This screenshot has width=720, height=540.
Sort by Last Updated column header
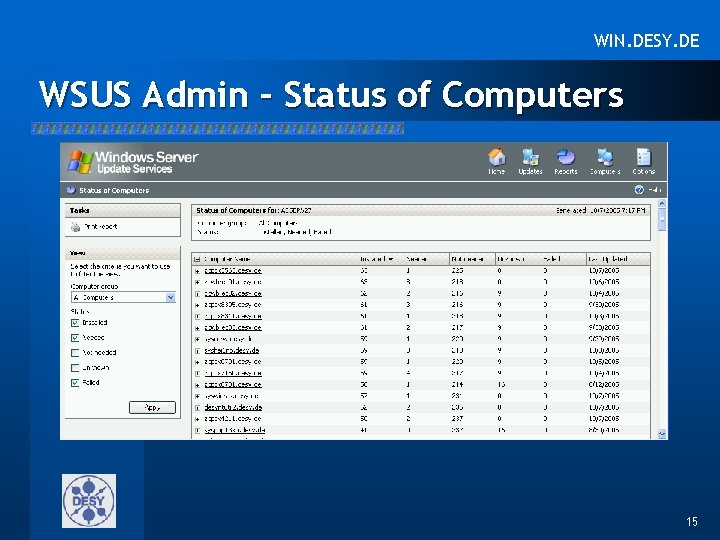(608, 259)
